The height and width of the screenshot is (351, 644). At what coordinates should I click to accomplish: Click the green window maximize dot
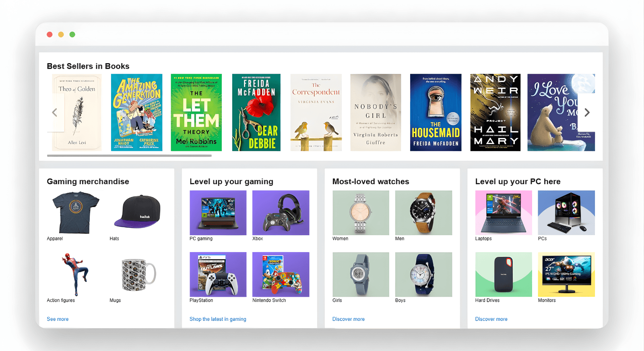coord(72,35)
